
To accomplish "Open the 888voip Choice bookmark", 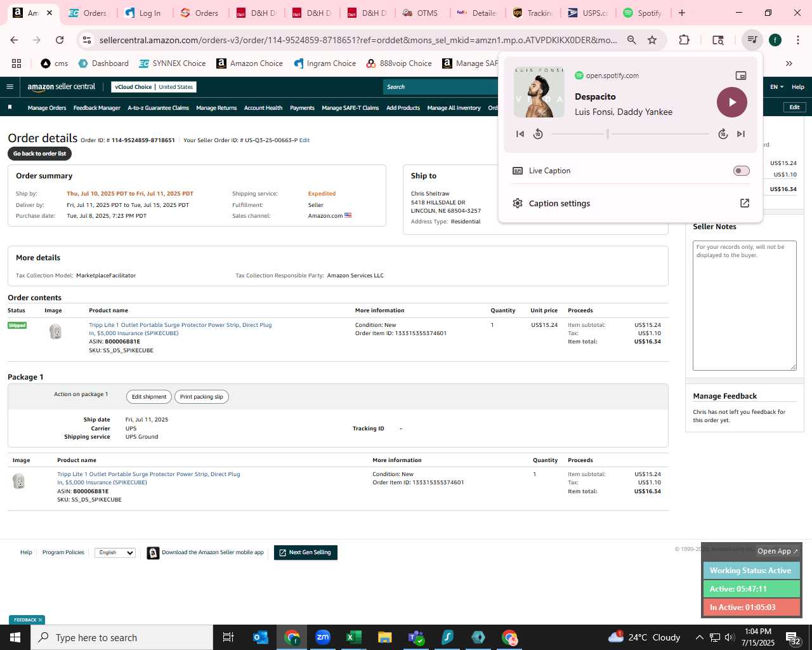I will (399, 63).
